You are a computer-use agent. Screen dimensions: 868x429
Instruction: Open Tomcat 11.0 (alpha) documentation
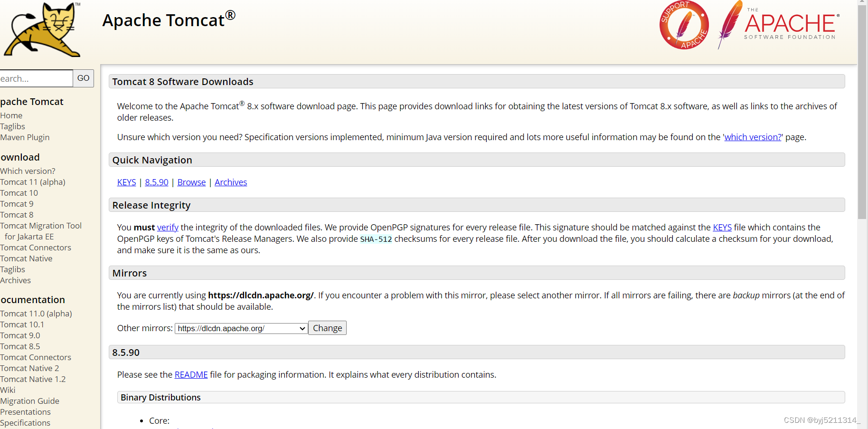click(x=36, y=314)
